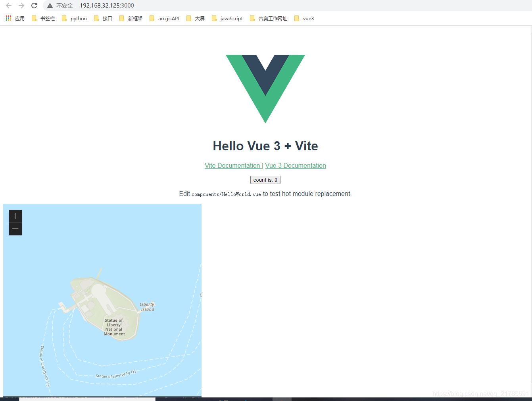Click the Liberty Island map label
Viewport: 532px width, 401px height.
coord(147,307)
